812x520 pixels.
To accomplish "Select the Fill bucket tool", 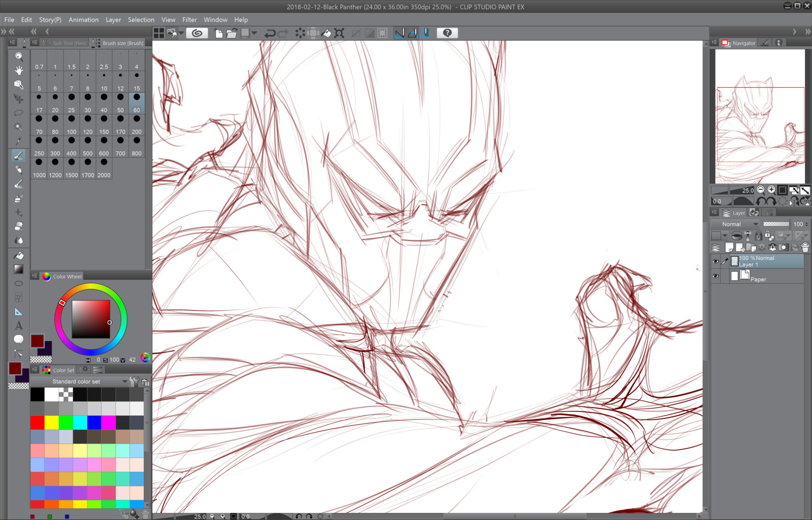I will click(19, 255).
